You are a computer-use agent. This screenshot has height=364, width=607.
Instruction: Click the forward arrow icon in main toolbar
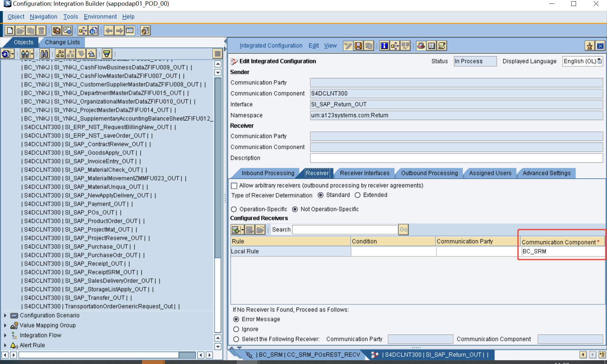coord(120,31)
